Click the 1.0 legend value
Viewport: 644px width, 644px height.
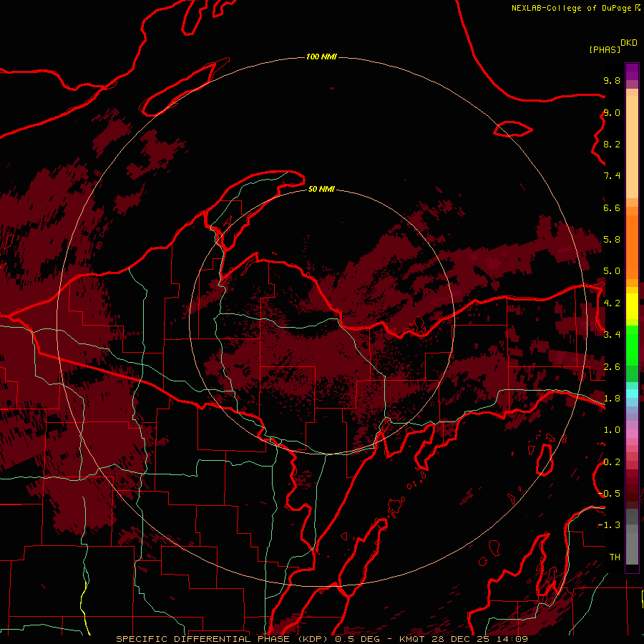coord(612,430)
